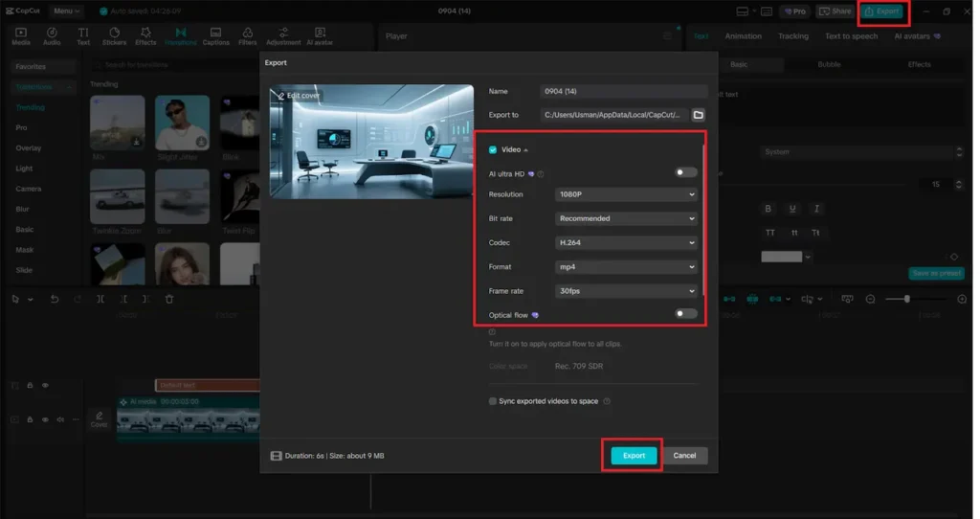Switch to the Animation tab
The image size is (980, 519).
click(x=743, y=36)
